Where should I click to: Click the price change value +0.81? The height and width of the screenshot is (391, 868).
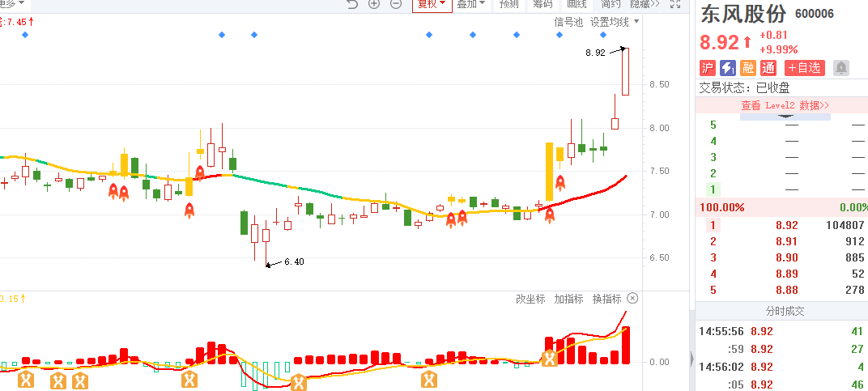(773, 36)
